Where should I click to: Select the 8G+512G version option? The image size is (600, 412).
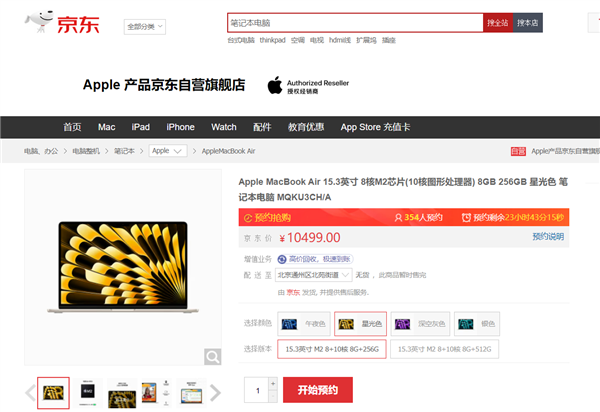pos(445,349)
